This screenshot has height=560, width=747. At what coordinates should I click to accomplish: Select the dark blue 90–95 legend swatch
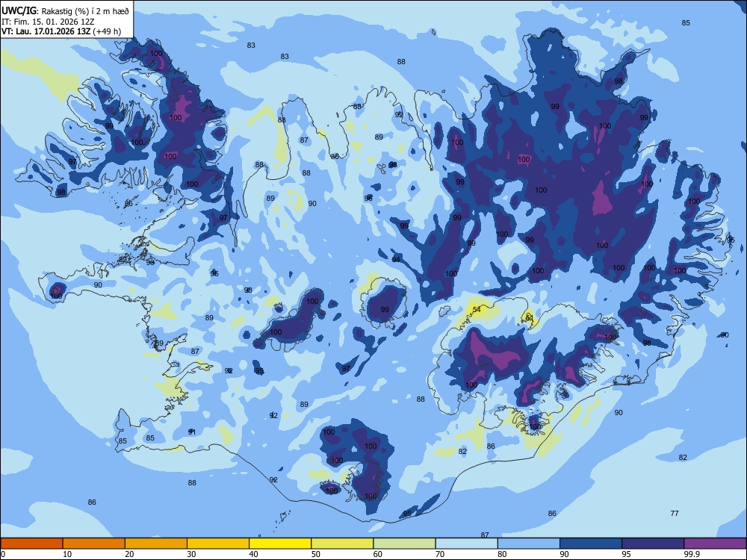pos(591,544)
